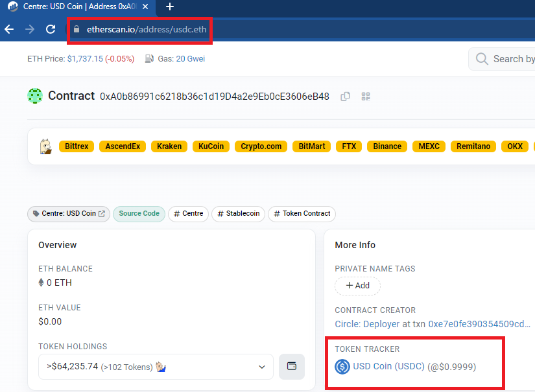Screen dimensions: 535x392
Task: Click the BitMart exchange tag
Action: click(312, 146)
